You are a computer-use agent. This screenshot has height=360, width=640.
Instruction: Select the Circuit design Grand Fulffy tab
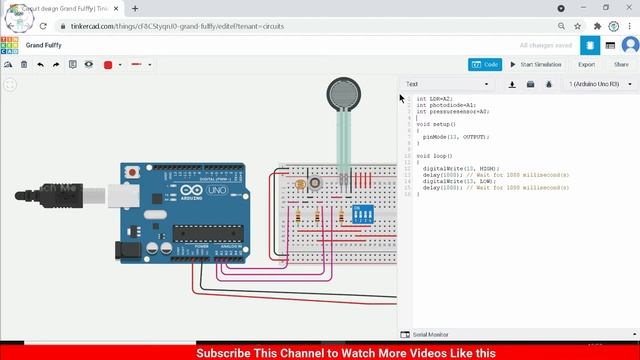pos(63,9)
